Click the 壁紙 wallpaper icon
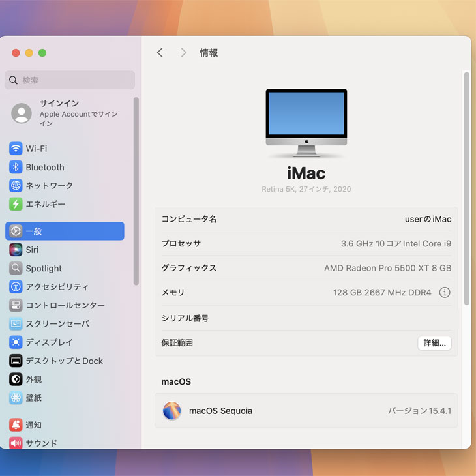The width and height of the screenshot is (476, 476). [x=16, y=398]
